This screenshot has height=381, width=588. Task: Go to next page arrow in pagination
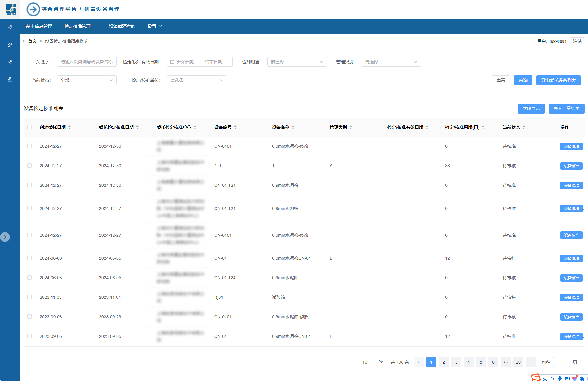point(531,362)
